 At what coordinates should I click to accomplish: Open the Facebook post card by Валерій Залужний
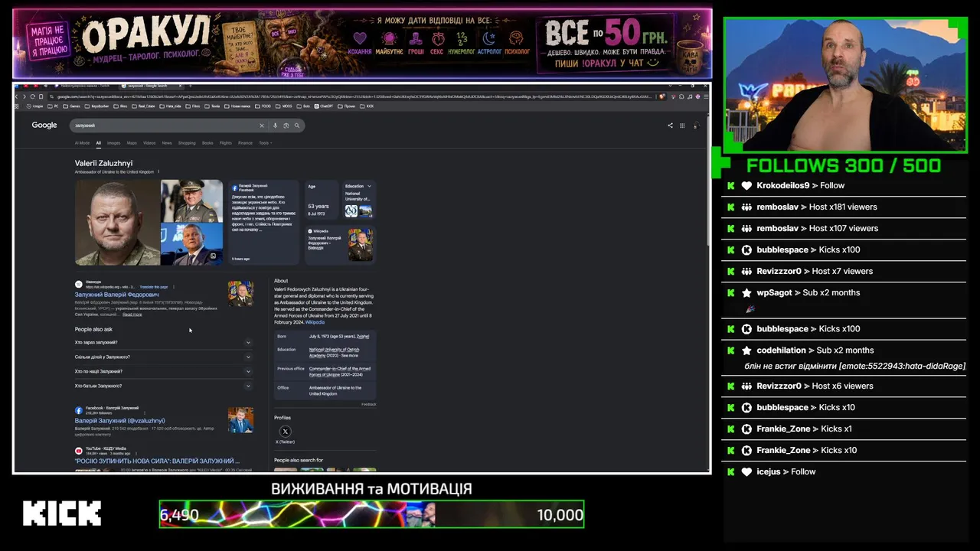coord(263,223)
